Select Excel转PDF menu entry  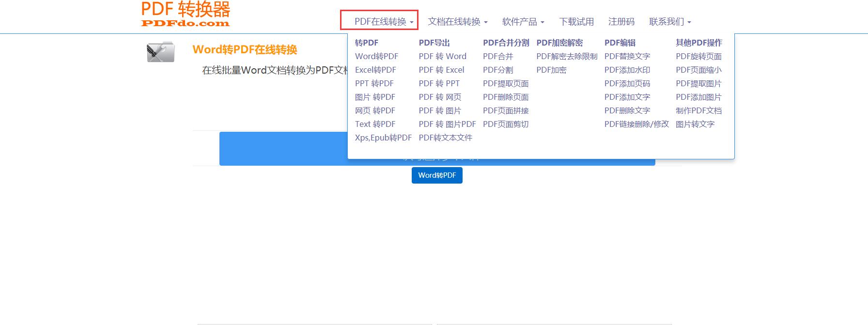click(x=375, y=70)
